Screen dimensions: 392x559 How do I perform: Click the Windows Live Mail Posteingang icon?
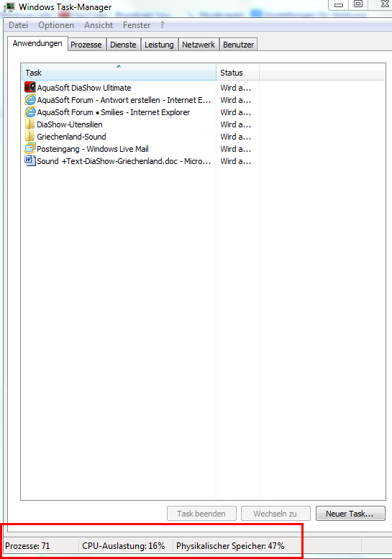click(x=30, y=149)
